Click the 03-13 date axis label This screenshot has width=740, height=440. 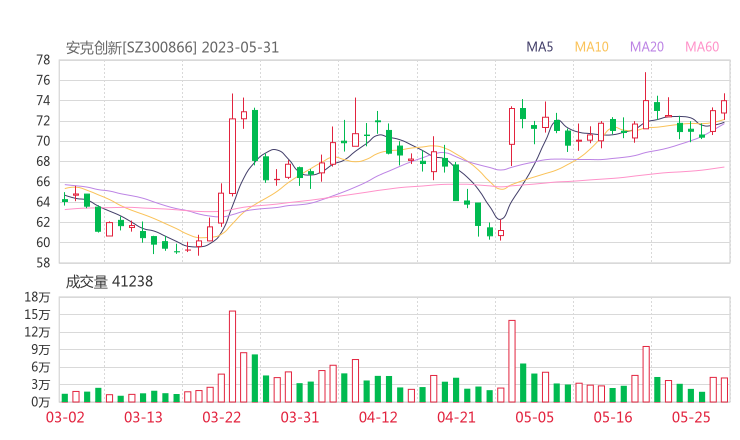point(143,417)
